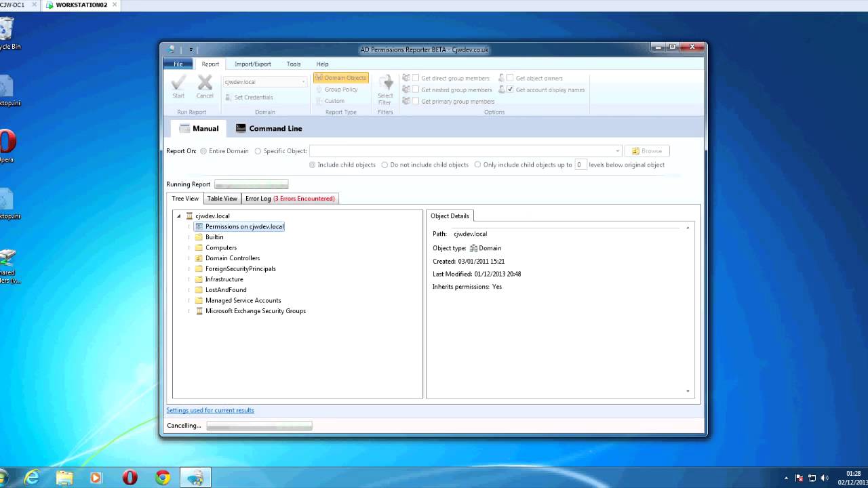
Task: Click the Running Report progress bar
Action: pos(252,184)
